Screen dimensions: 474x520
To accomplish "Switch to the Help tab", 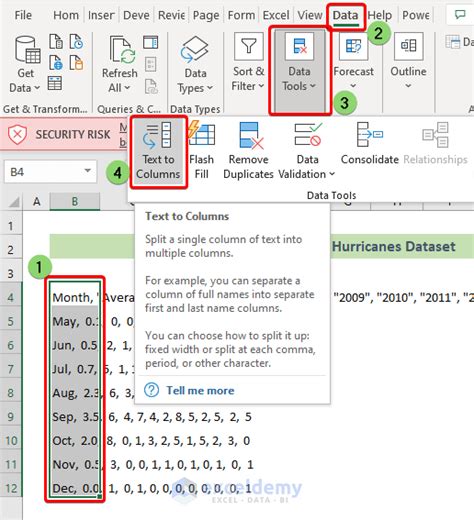I will pos(380,15).
